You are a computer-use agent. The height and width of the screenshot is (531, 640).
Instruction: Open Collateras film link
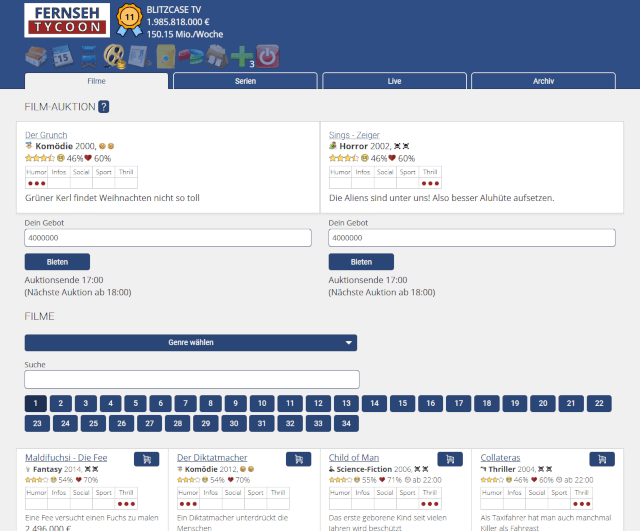pos(500,458)
